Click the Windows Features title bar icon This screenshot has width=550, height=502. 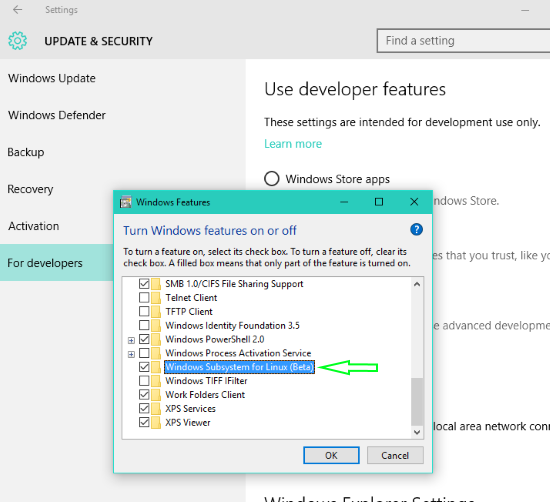126,202
